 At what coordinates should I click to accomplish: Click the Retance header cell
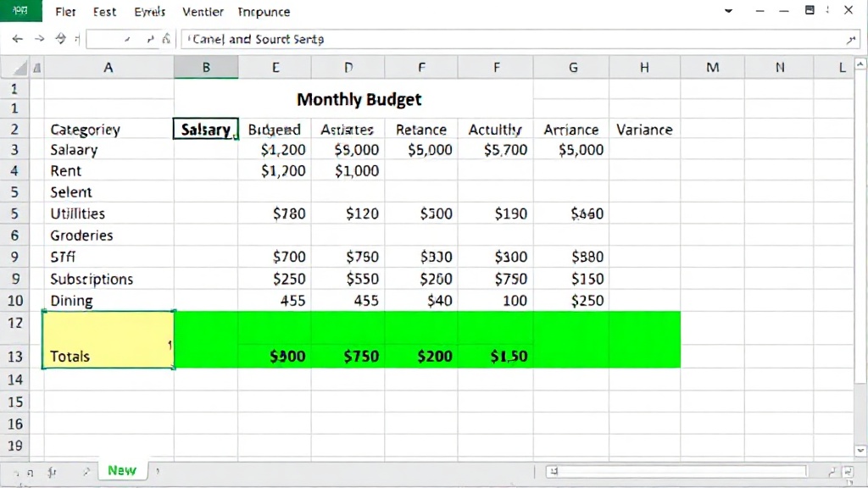[420, 130]
